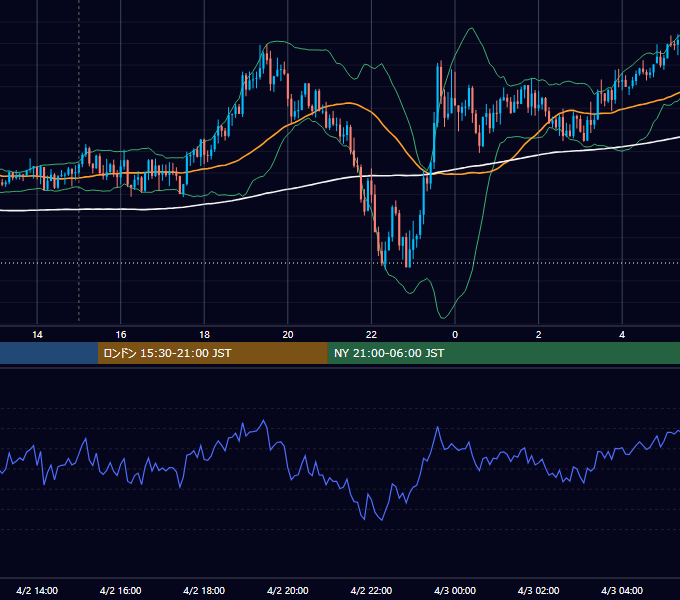
Task: Click the 14 hour axis label
Action: (37, 335)
